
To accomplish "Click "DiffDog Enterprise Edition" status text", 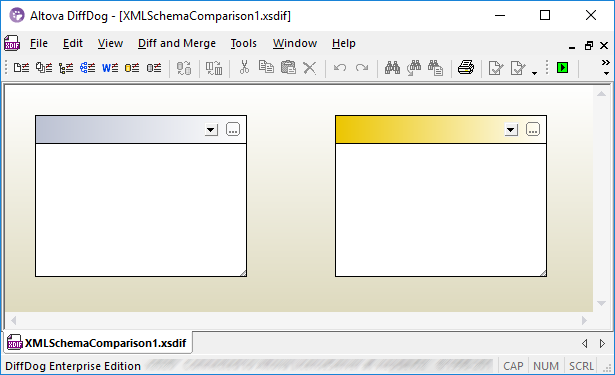I will [73, 366].
